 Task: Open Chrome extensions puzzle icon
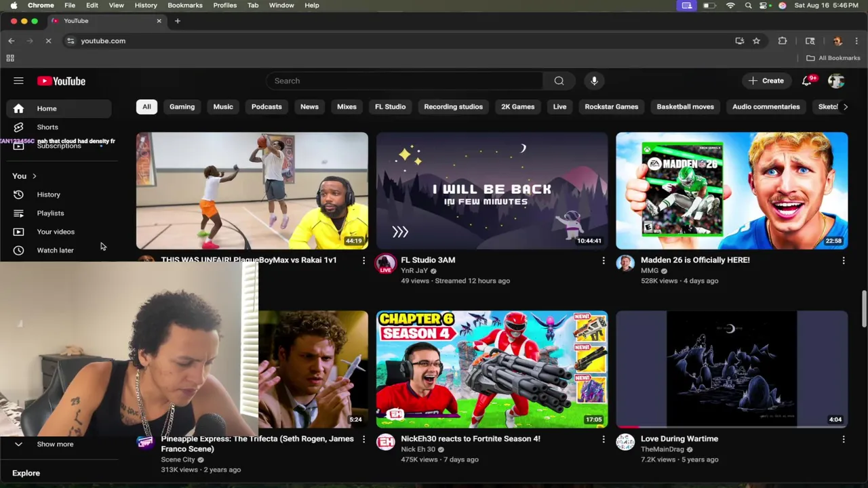click(783, 41)
